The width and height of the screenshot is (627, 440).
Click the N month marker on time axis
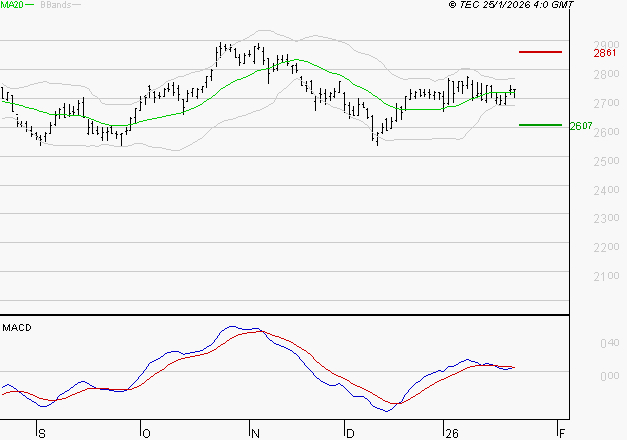pyautogui.click(x=255, y=434)
